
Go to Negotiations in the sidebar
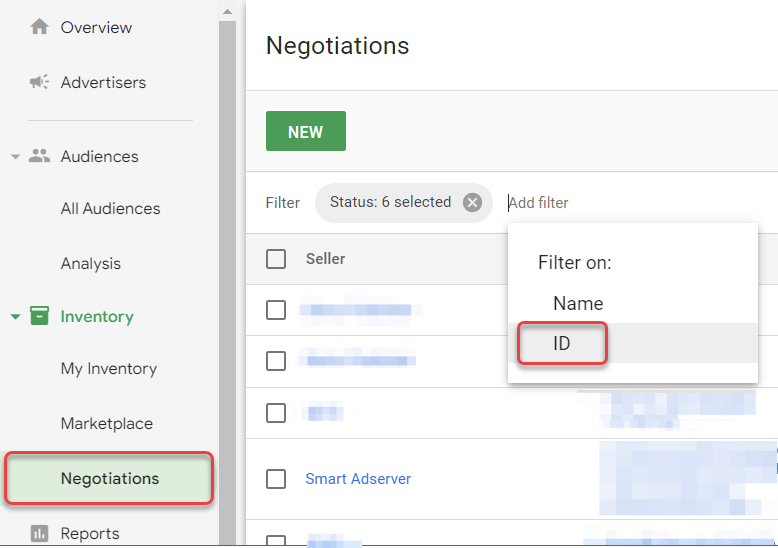coord(110,478)
